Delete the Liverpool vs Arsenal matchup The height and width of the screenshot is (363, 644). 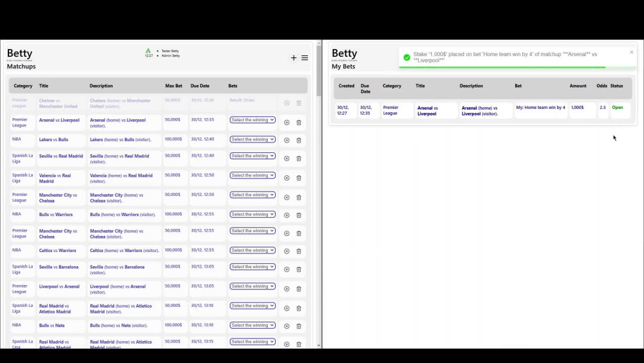tap(299, 289)
